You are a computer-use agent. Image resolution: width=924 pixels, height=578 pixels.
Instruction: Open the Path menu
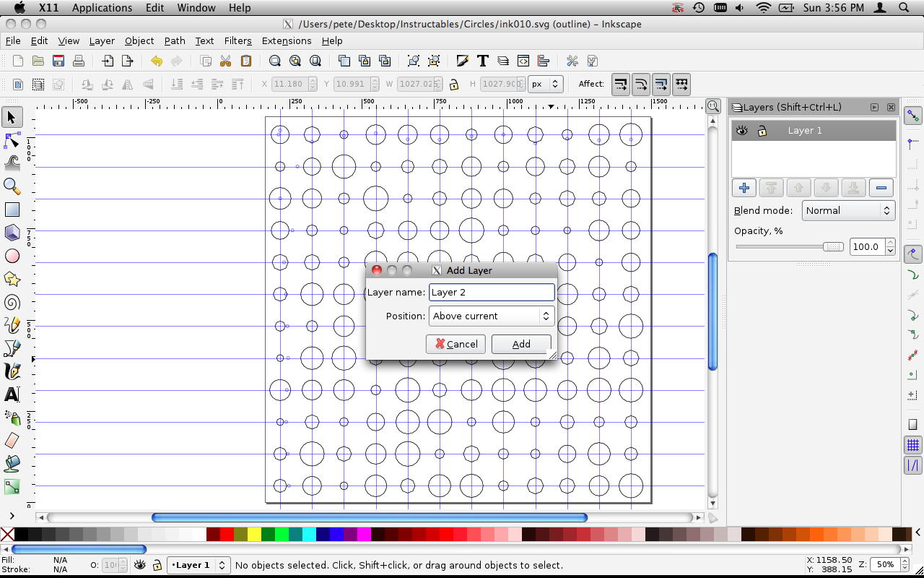[x=175, y=40]
